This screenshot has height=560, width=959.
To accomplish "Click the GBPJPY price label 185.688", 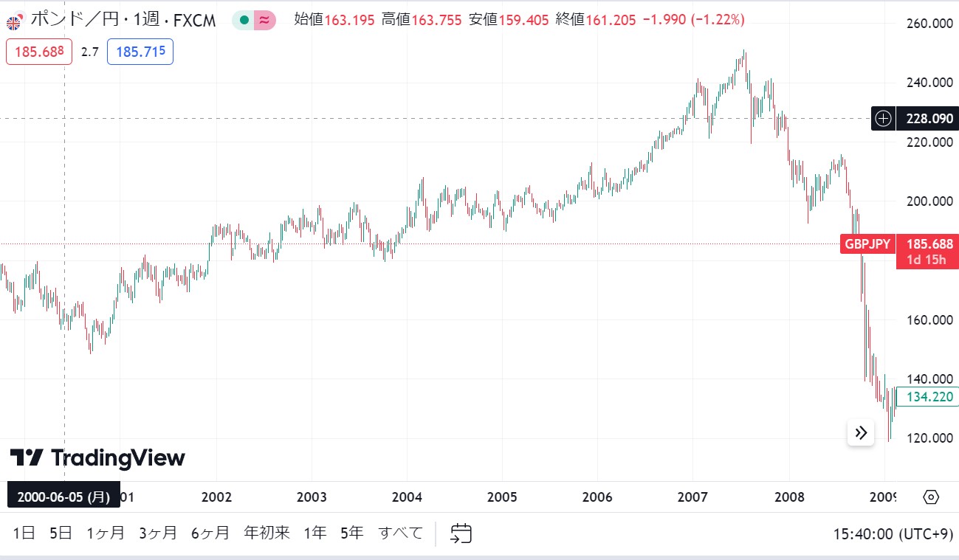I will (899, 243).
